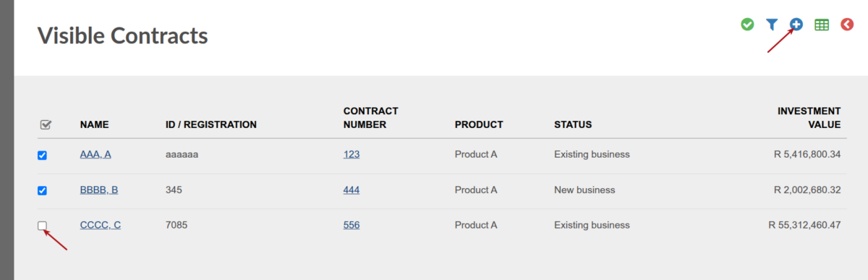Image resolution: width=868 pixels, height=280 pixels.
Task: Click the INVESTMENT VALUE column header
Action: click(809, 118)
